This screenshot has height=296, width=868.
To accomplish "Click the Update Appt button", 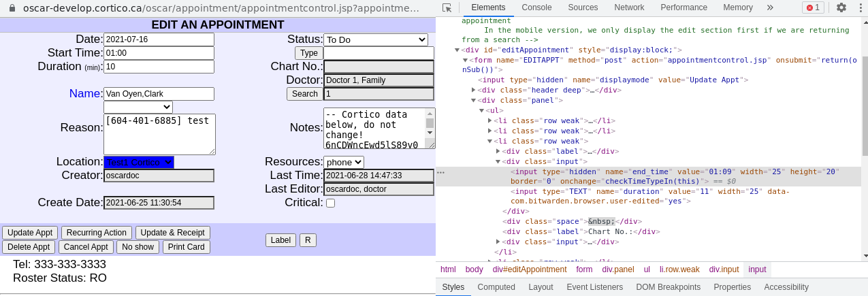I will [31, 233].
